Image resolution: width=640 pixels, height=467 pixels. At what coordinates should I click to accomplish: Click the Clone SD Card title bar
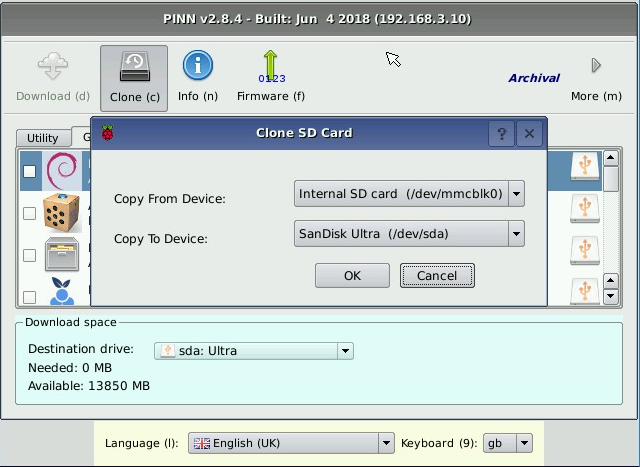(304, 133)
